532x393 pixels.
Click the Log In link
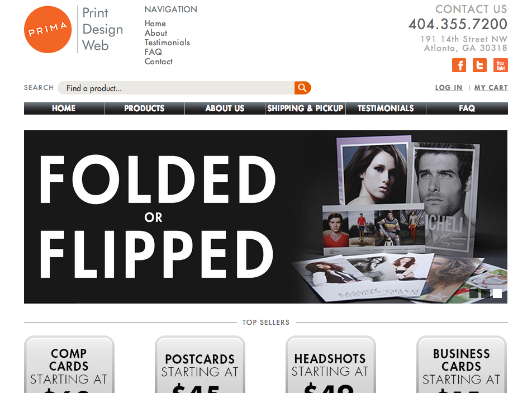click(449, 88)
